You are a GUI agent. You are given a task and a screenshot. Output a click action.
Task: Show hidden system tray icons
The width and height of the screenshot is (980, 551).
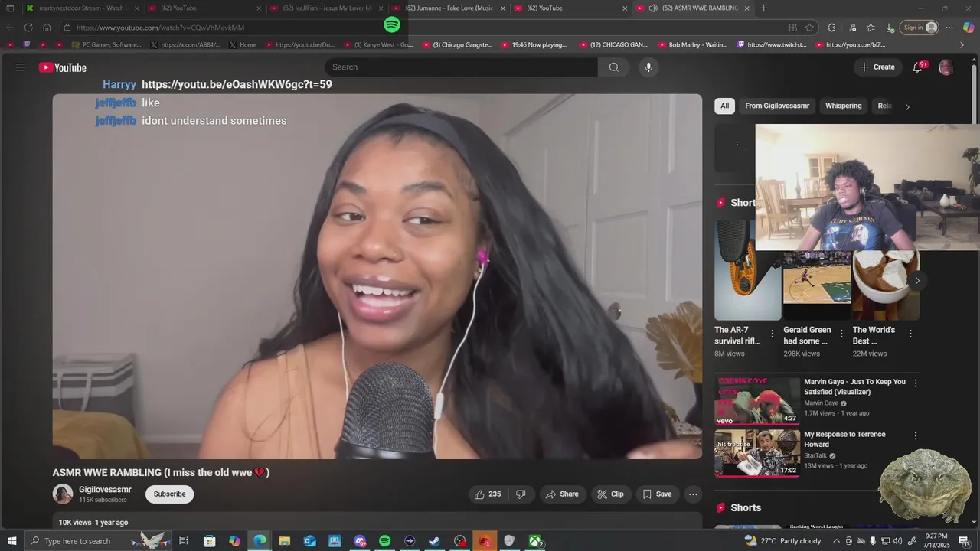coord(837,541)
